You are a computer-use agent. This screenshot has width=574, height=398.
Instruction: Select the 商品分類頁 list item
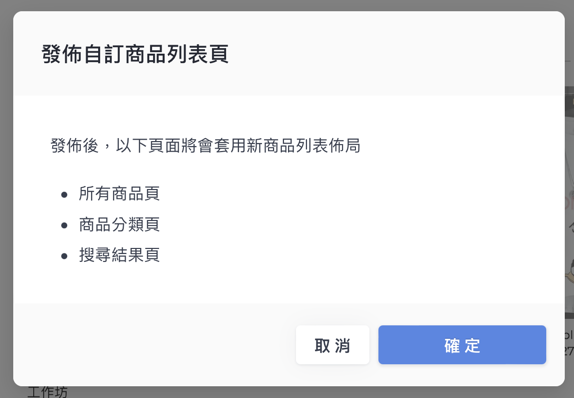[119, 224]
